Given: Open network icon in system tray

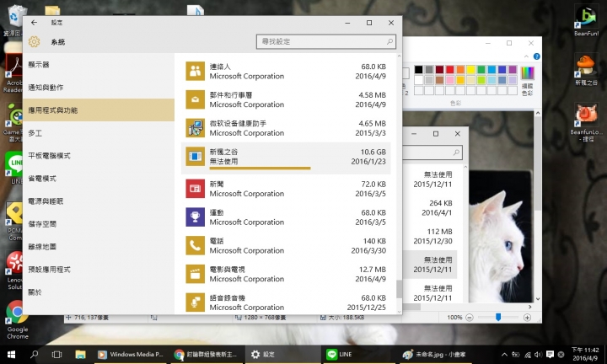Looking at the screenshot, I should coord(527,355).
